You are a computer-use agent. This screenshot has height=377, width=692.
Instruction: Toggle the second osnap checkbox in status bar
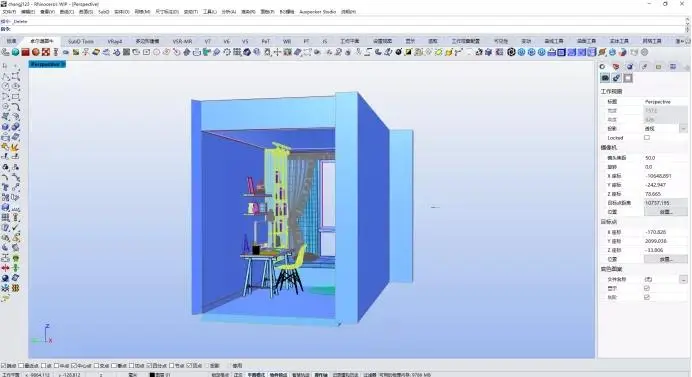click(x=21, y=366)
